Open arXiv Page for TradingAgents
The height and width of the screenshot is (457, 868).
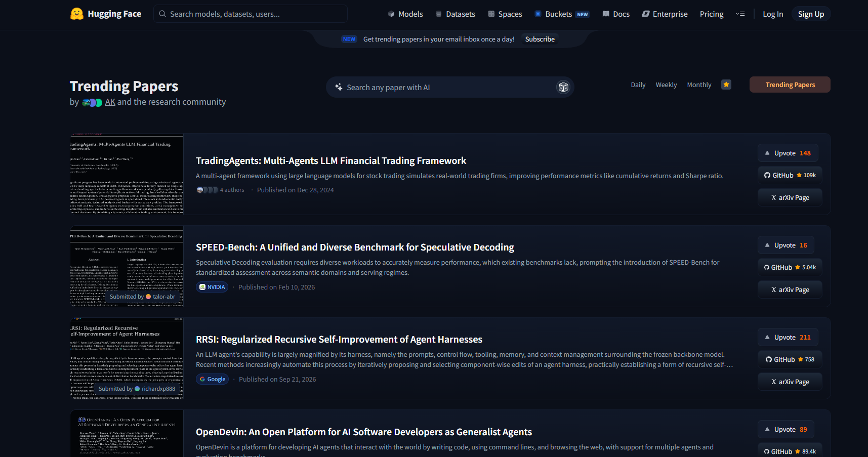[790, 197]
